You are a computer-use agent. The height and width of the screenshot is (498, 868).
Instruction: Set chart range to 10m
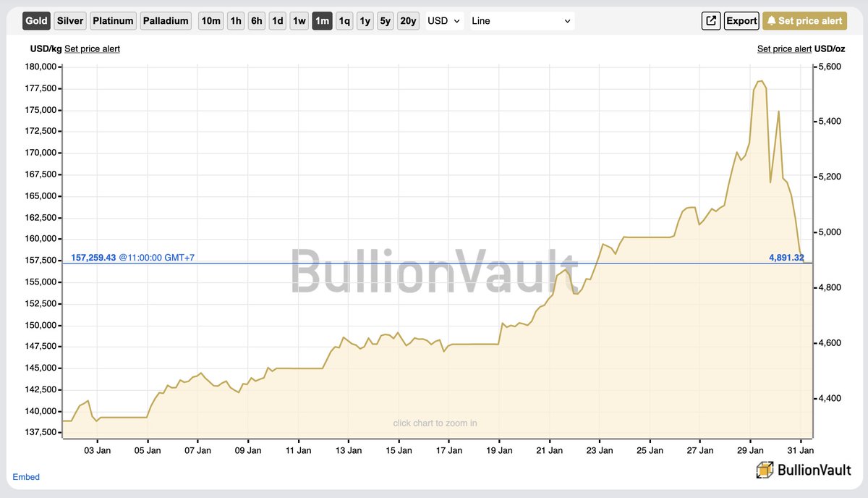[x=211, y=21]
